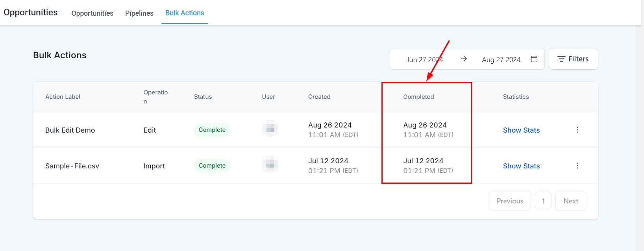
Task: Select the Bulk Actions tab
Action: 185,13
